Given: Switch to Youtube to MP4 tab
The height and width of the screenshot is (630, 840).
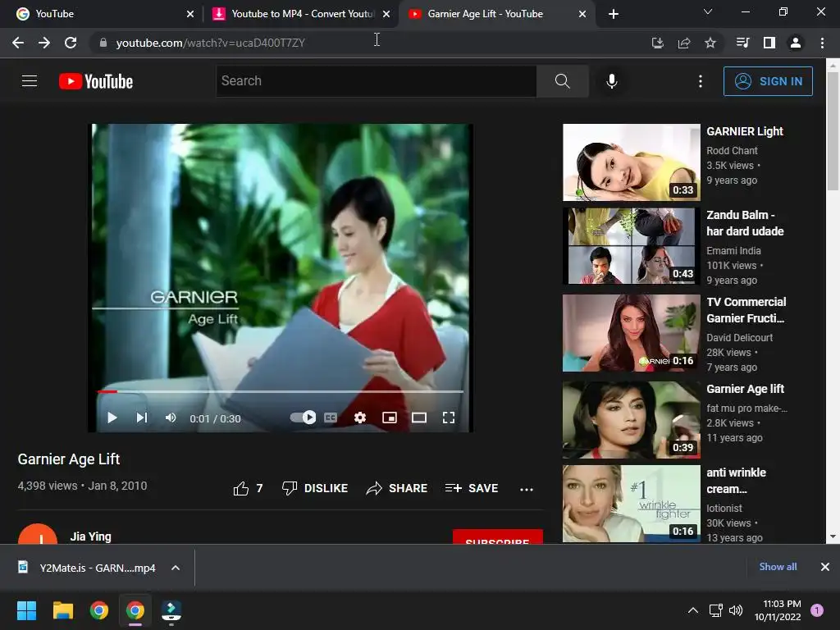Looking at the screenshot, I should point(301,14).
